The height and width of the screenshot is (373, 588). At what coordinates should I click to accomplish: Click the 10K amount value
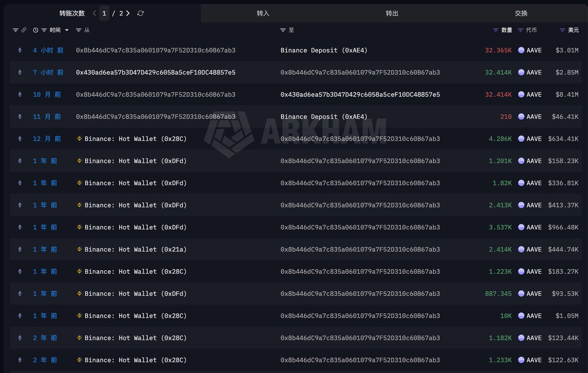click(x=506, y=316)
